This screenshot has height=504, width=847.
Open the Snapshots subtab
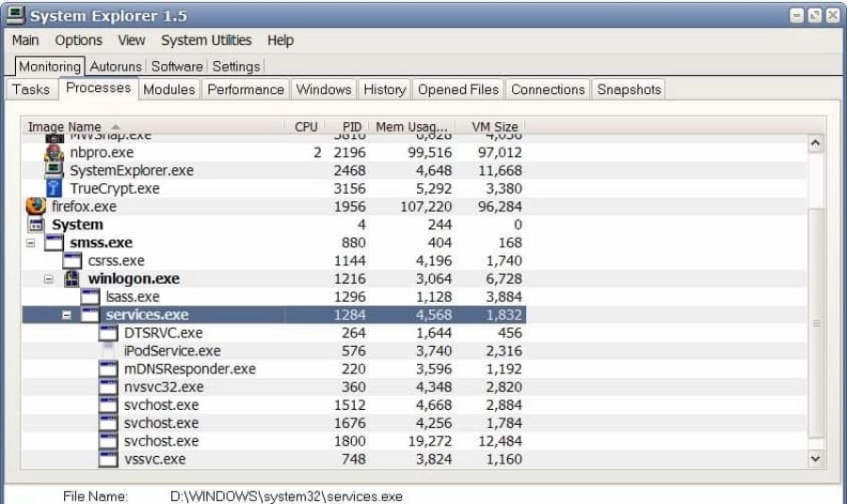tap(629, 89)
